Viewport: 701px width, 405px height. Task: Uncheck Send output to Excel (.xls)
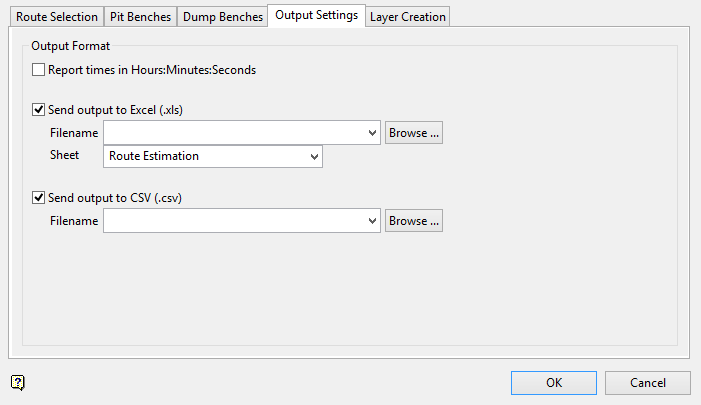click(x=39, y=110)
